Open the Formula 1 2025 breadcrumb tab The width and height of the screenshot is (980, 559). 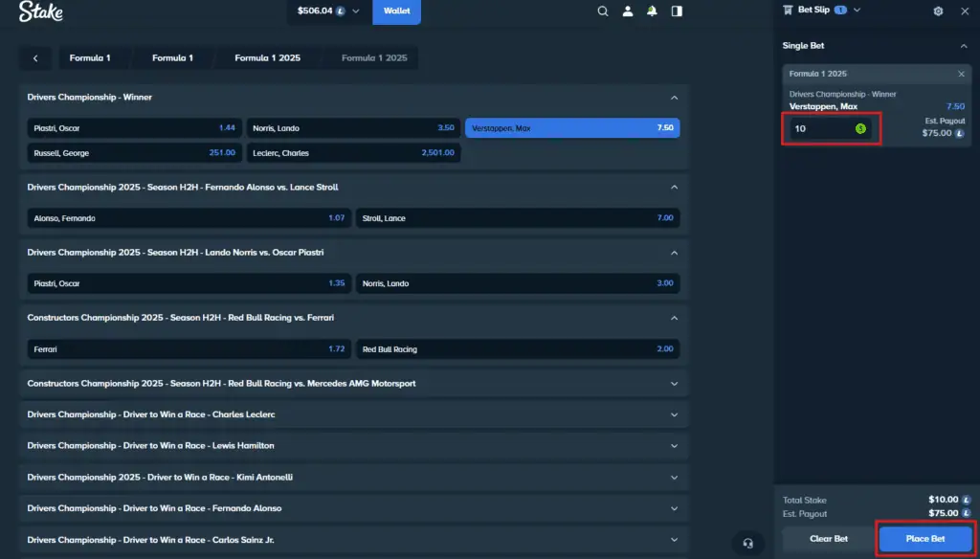click(x=267, y=58)
